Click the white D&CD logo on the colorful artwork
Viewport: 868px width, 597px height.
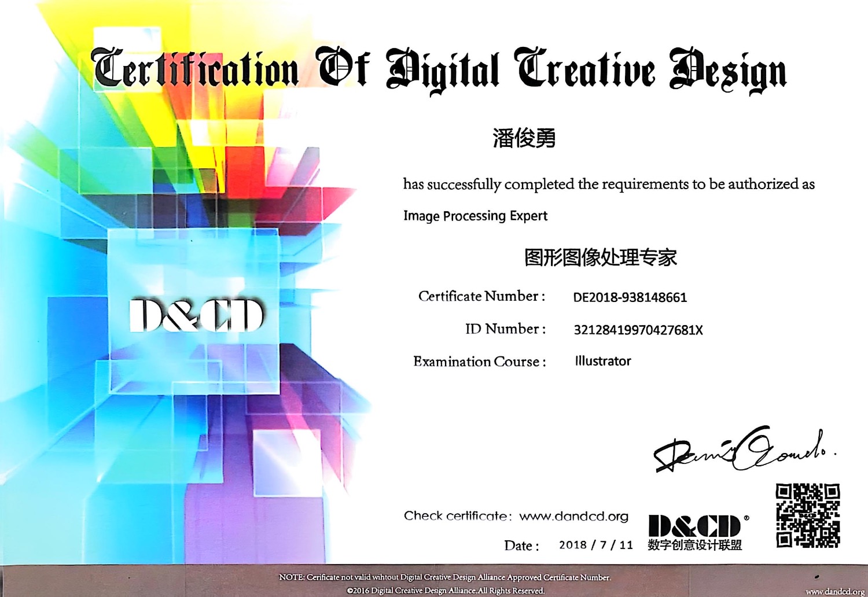196,316
